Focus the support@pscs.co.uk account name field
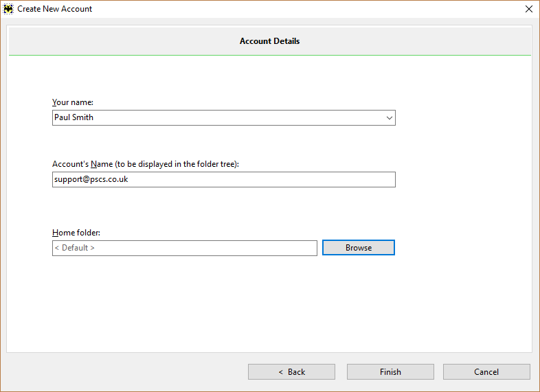This screenshot has width=540, height=392. pyautogui.click(x=224, y=180)
